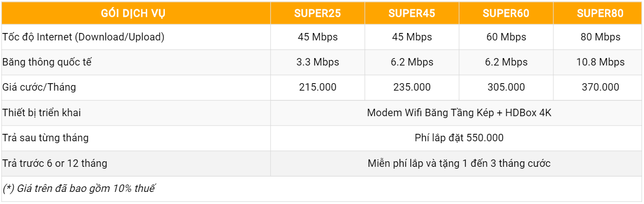Image resolution: width=644 pixels, height=204 pixels.
Task: Select the 235.000 monthly price
Action: click(x=412, y=87)
